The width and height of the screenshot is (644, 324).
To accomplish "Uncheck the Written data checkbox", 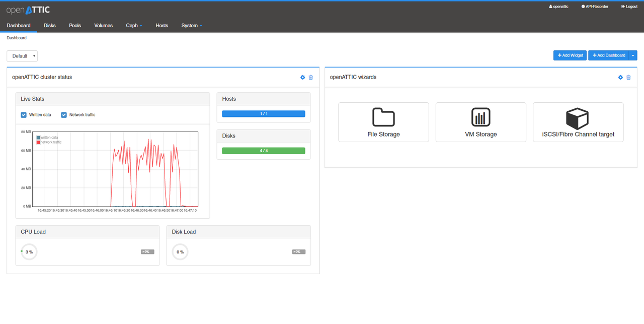I will click(x=24, y=115).
